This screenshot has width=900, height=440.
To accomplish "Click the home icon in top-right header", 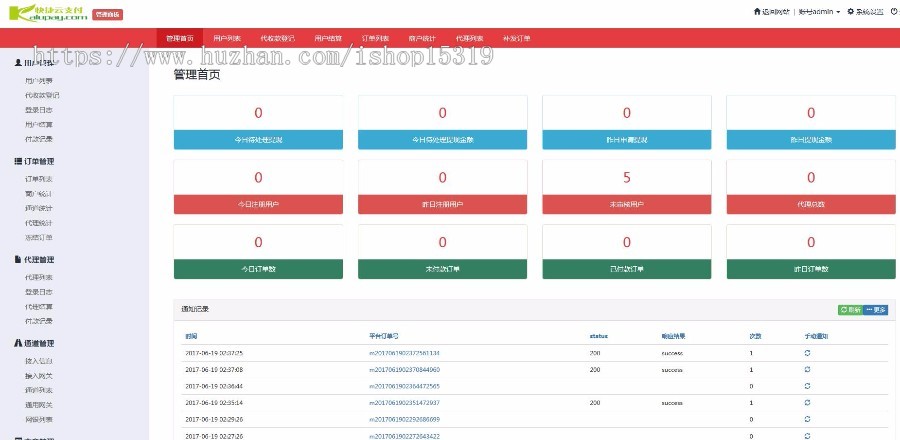I will [x=757, y=11].
